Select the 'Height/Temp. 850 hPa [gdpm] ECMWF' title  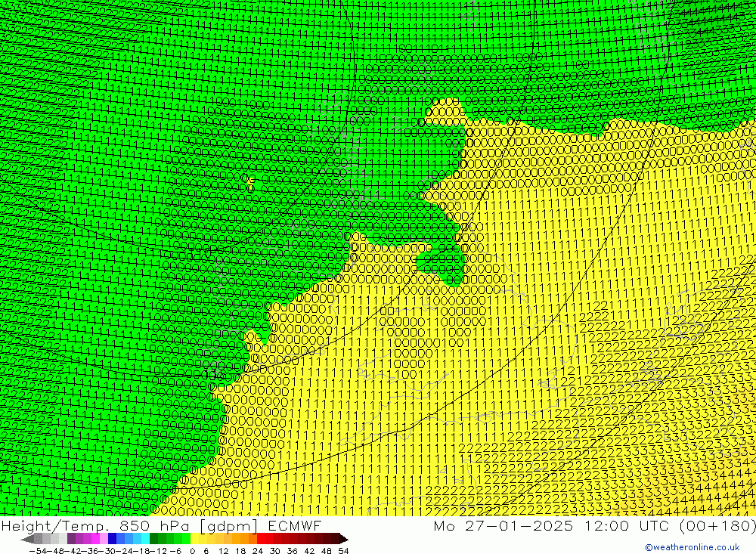point(161,525)
